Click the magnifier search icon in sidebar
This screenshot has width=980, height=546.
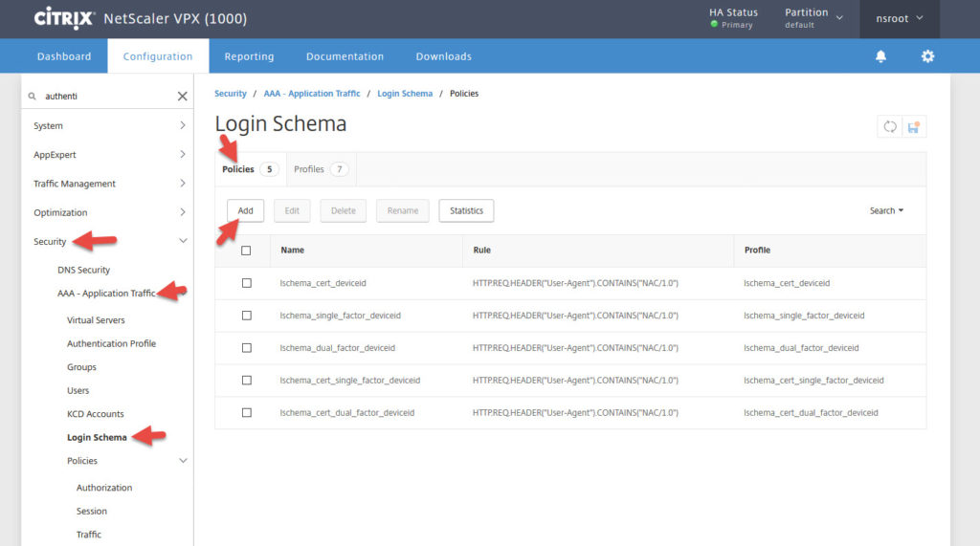tap(33, 97)
